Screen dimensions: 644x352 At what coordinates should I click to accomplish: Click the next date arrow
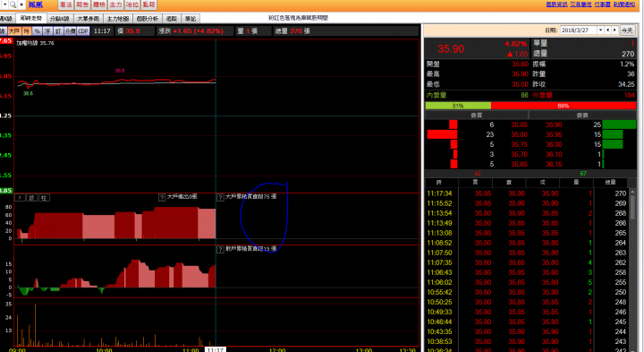[614, 30]
